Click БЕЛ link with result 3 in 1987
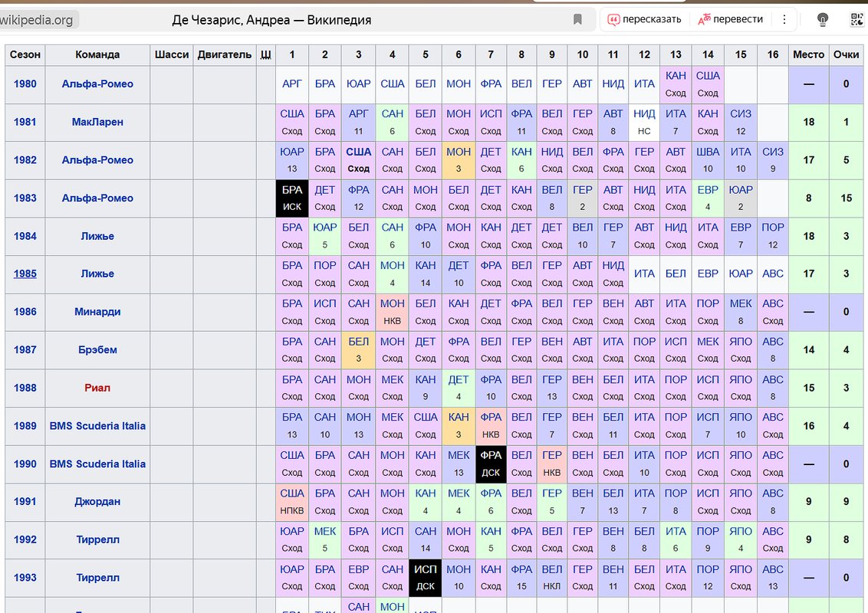The width and height of the screenshot is (868, 613). click(358, 342)
